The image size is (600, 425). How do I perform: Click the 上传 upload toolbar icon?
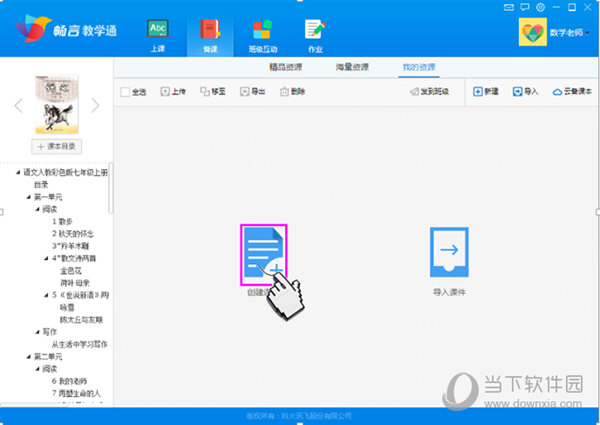pos(165,91)
